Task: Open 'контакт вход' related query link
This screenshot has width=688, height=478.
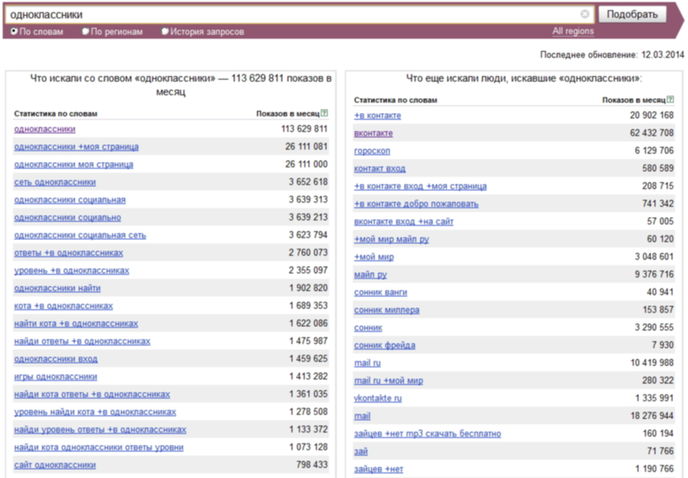Action: click(x=380, y=169)
